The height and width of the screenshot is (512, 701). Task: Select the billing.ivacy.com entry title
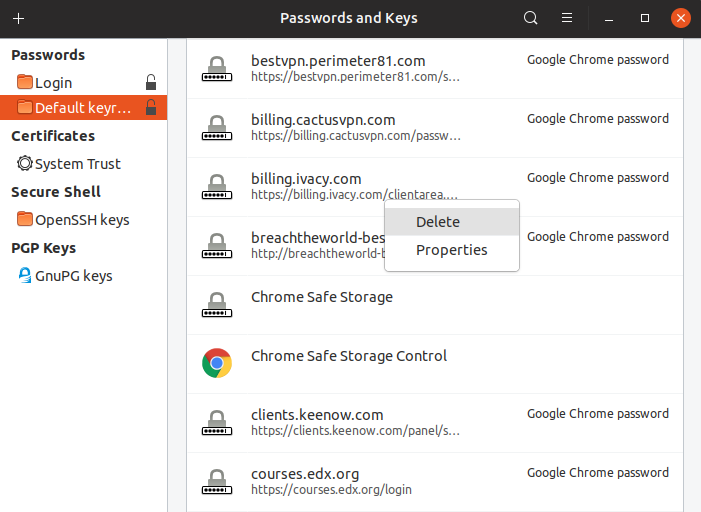tap(306, 179)
